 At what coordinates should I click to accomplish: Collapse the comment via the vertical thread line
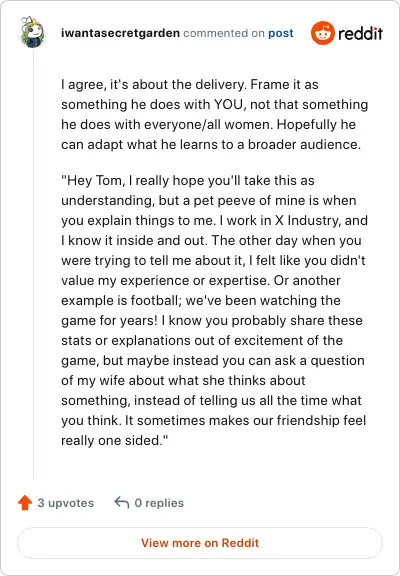pos(33,264)
